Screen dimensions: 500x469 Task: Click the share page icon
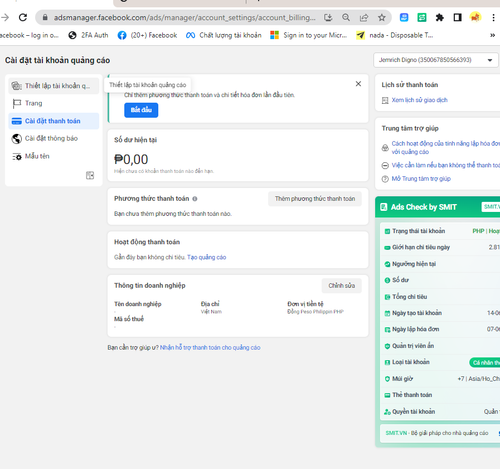tap(364, 17)
